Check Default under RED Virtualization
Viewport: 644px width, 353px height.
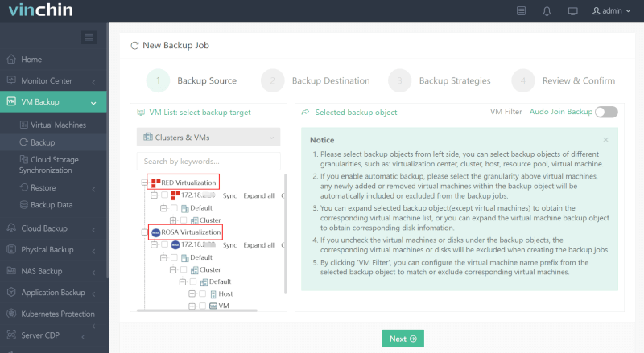point(174,208)
